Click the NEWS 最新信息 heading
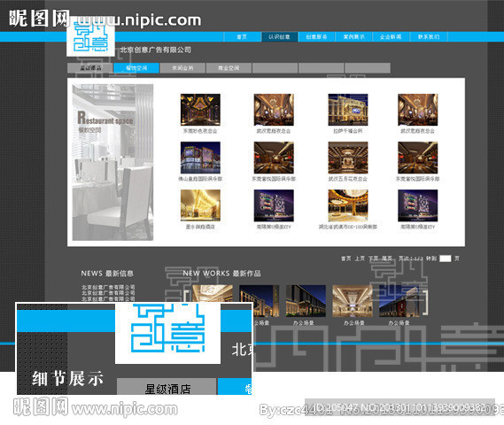The width and height of the screenshot is (504, 425). coord(107,274)
